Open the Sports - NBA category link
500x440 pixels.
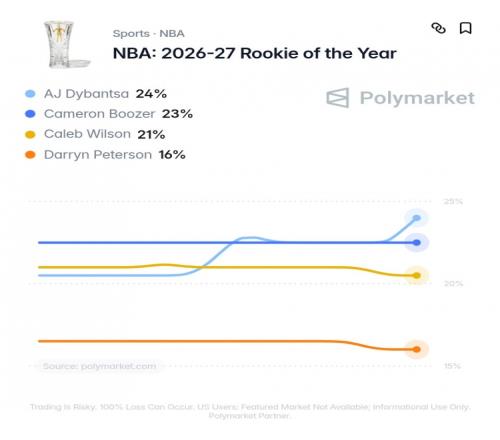(x=148, y=34)
